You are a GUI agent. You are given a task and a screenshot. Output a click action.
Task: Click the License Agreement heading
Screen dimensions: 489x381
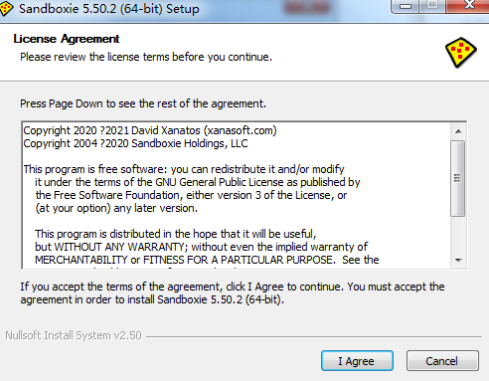click(66, 39)
